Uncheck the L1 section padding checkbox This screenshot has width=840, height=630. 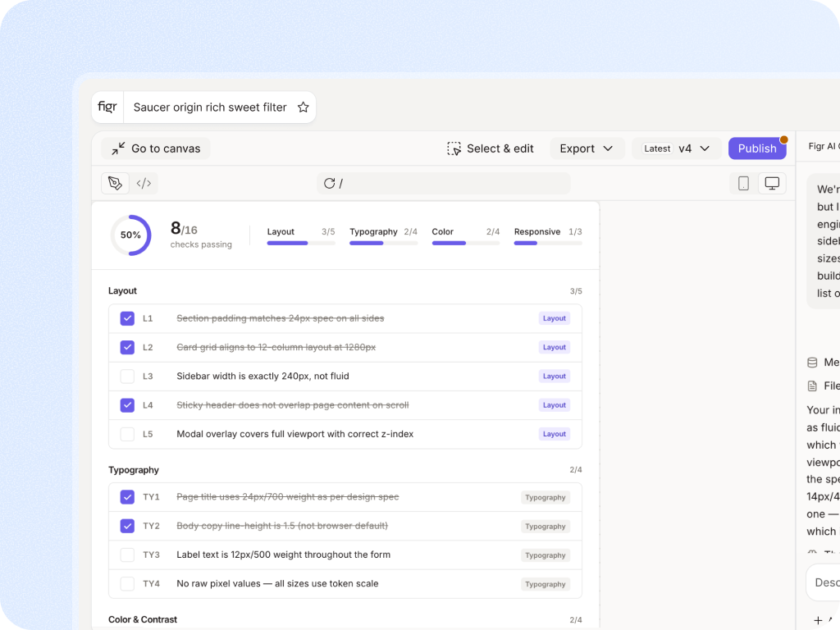(127, 318)
